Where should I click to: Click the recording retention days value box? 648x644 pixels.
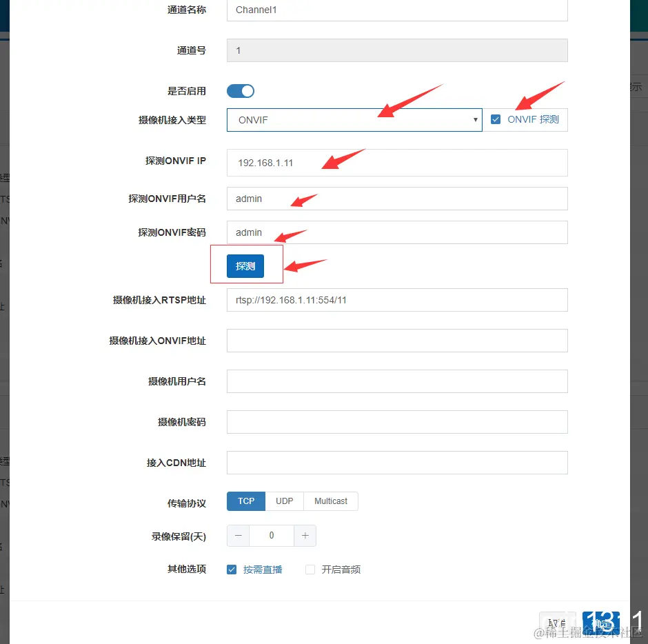pos(271,536)
